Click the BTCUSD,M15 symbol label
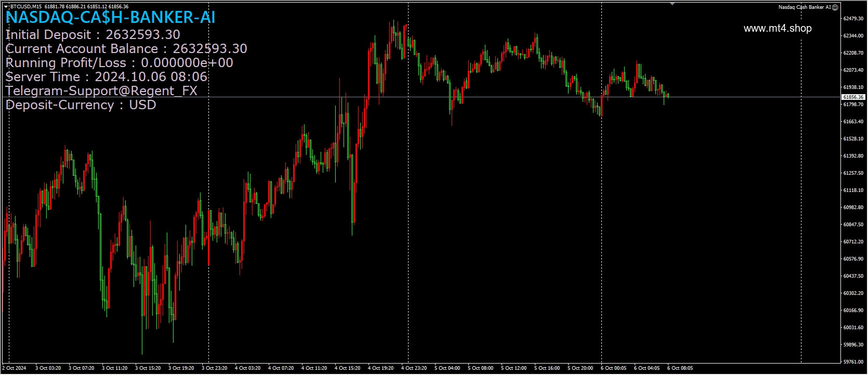868x375 pixels. click(26, 7)
